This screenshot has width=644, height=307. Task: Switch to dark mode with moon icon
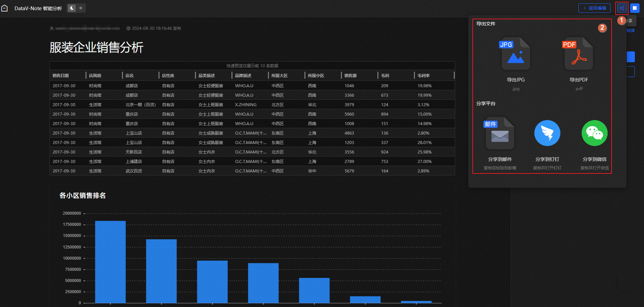click(72, 8)
